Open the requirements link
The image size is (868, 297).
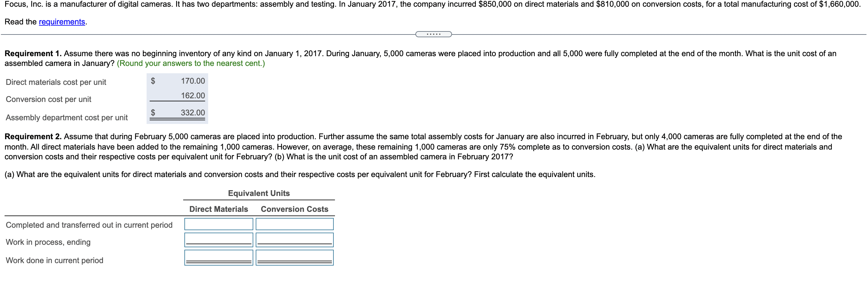[x=62, y=22]
